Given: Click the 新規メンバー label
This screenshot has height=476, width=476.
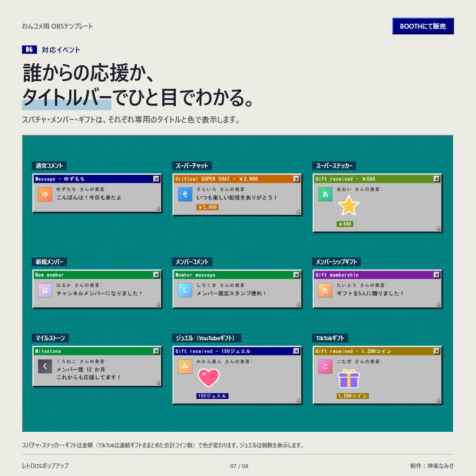Looking at the screenshot, I should click(49, 262).
